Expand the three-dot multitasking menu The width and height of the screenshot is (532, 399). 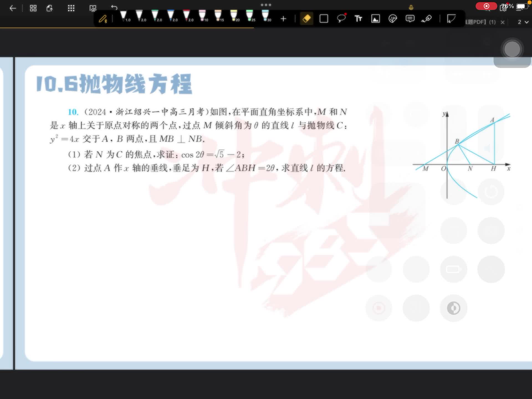click(x=266, y=5)
